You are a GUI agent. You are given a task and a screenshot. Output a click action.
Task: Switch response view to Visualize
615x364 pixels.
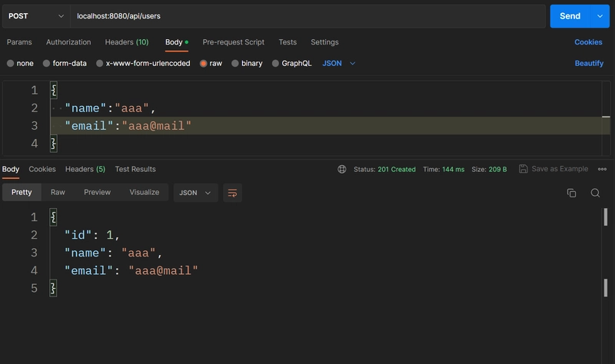pyautogui.click(x=145, y=193)
